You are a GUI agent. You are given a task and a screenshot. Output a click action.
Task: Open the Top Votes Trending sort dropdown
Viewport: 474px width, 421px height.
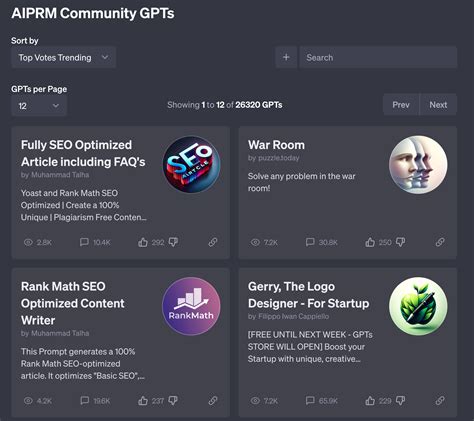click(x=64, y=57)
